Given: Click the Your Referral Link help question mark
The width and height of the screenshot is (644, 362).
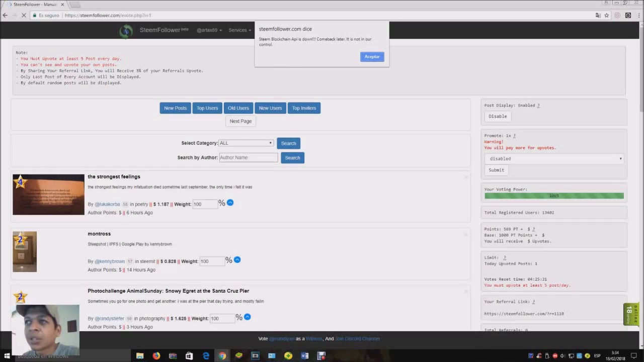Looking at the screenshot, I should (x=533, y=302).
